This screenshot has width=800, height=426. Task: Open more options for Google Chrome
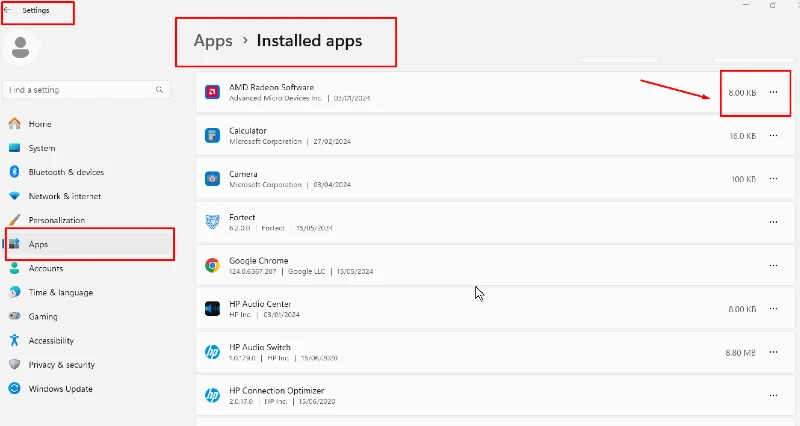[773, 265]
